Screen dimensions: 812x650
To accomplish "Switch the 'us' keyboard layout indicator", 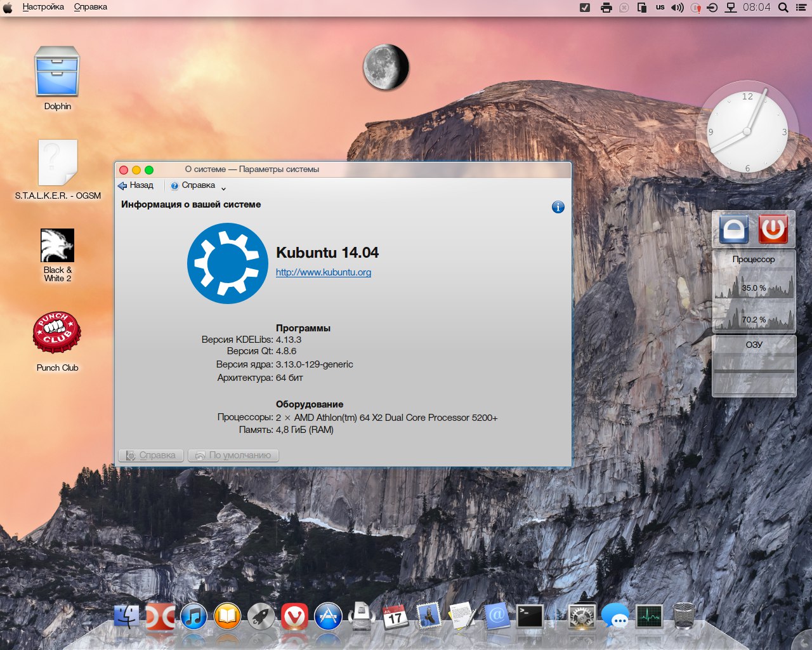I will pos(660,8).
